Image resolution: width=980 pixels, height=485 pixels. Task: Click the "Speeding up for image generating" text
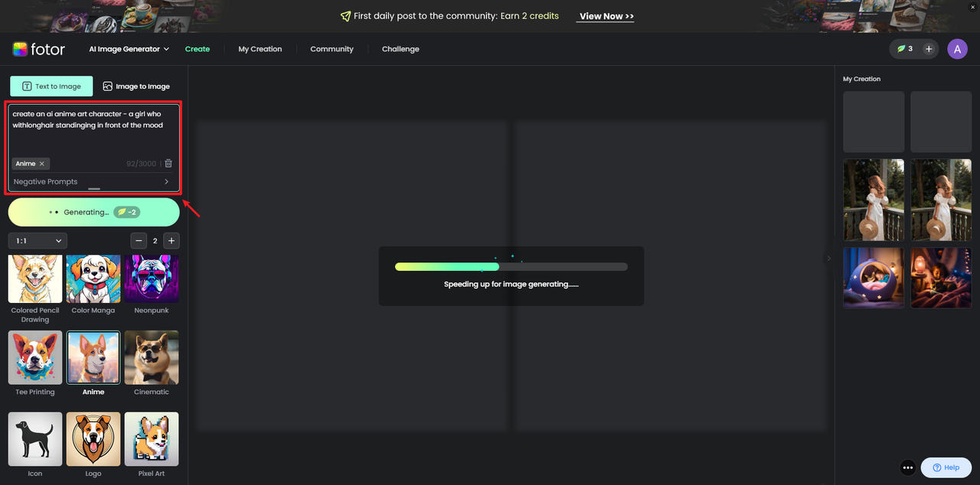tap(511, 285)
